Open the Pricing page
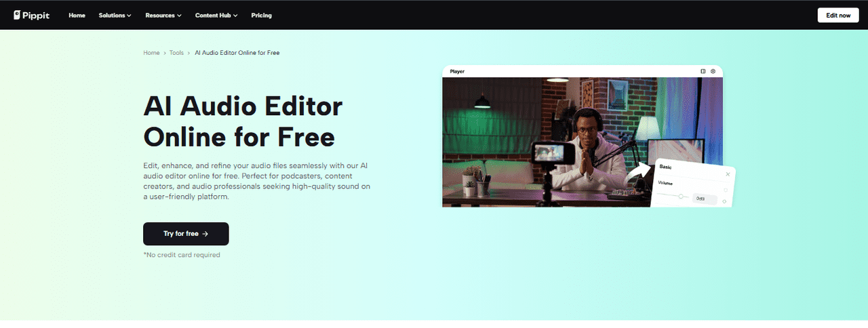The image size is (868, 328). 261,15
